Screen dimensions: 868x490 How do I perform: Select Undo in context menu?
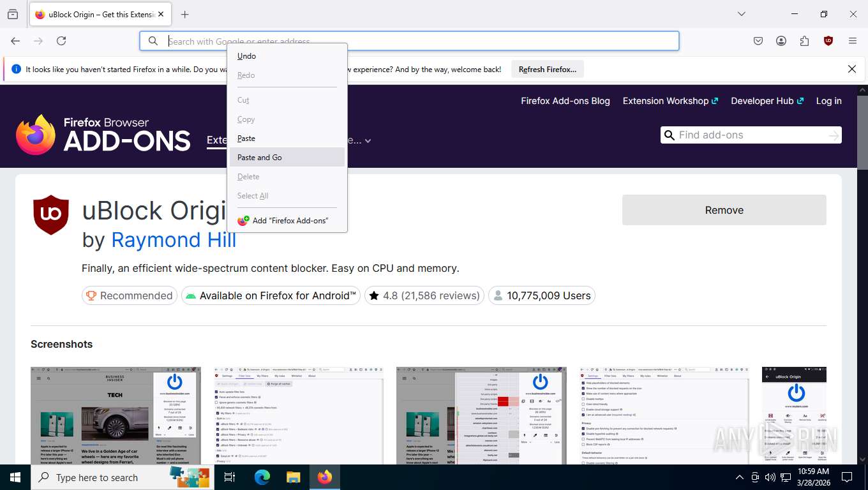pyautogui.click(x=287, y=56)
